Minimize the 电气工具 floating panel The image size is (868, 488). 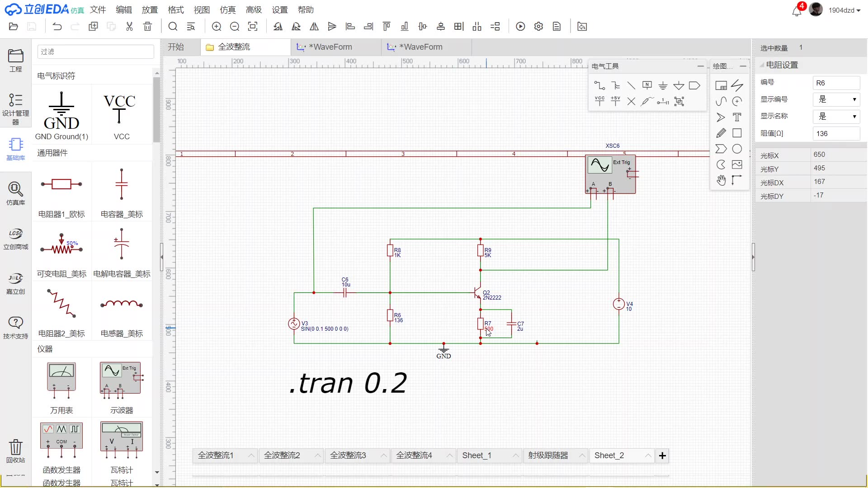coord(700,66)
